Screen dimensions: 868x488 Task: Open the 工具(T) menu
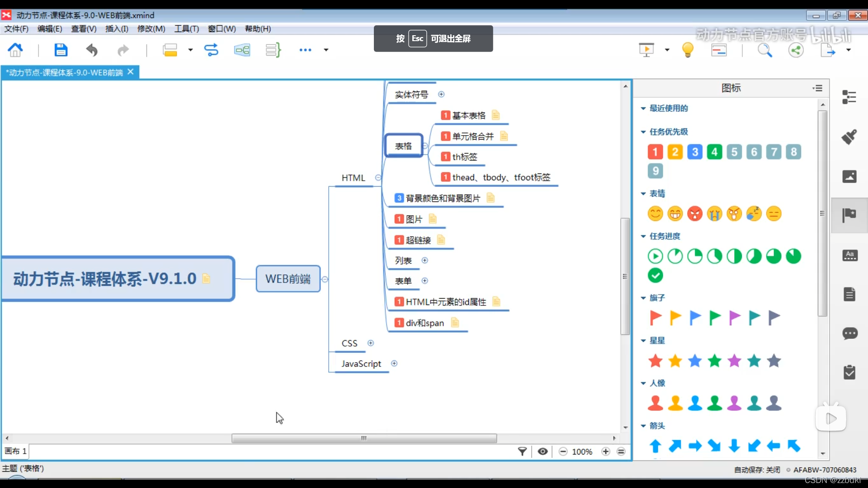186,28
